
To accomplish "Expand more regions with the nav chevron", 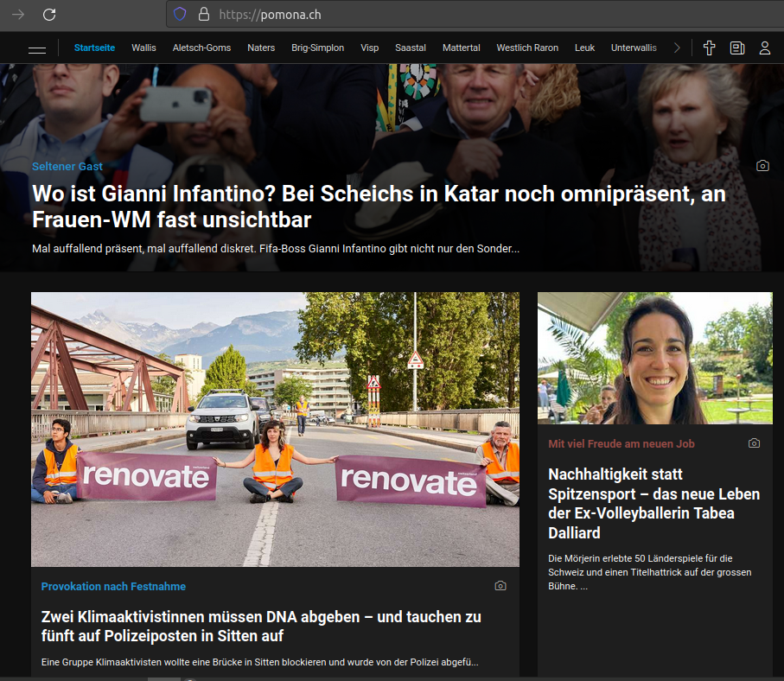I will 677,48.
